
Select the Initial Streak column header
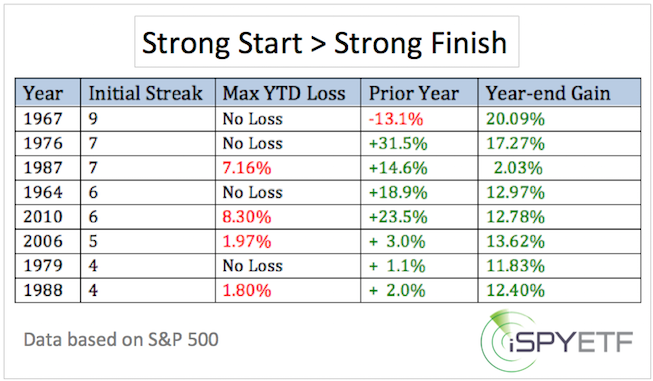point(146,93)
